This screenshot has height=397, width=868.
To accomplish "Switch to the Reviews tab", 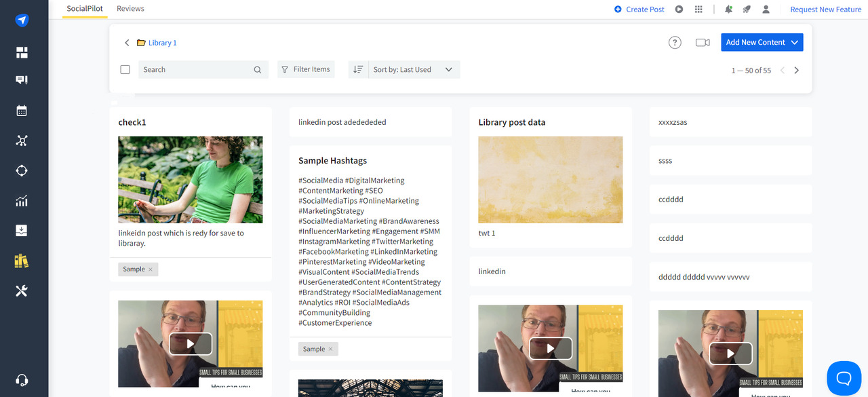I will point(130,9).
